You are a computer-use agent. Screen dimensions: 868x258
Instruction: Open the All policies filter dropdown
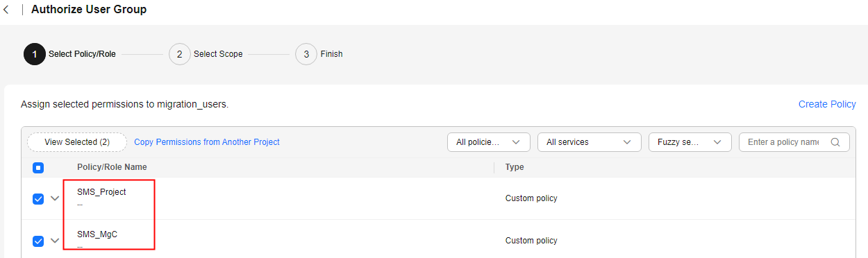click(x=489, y=142)
